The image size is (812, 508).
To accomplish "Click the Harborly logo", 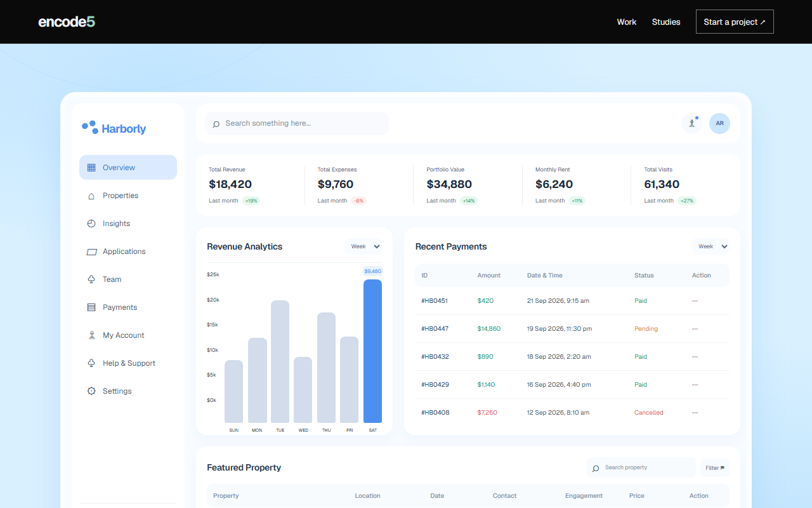I will [x=114, y=128].
